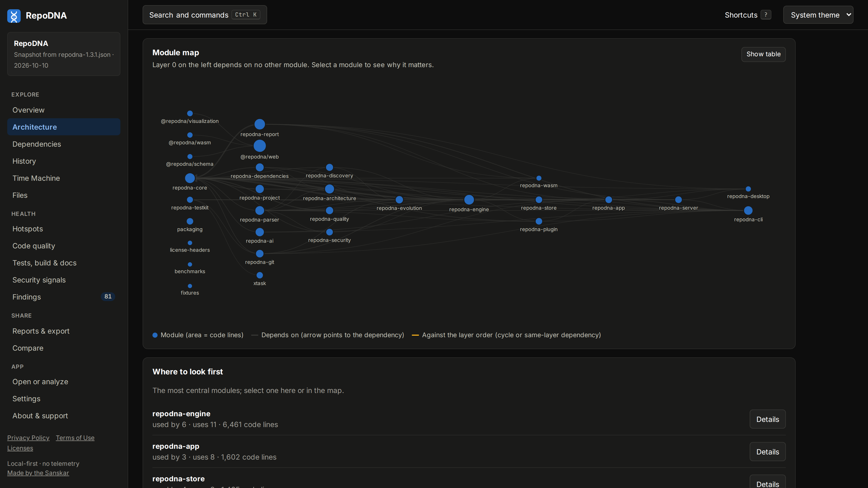Select the repodna-plugin module node
868x488 pixels.
coord(538,221)
